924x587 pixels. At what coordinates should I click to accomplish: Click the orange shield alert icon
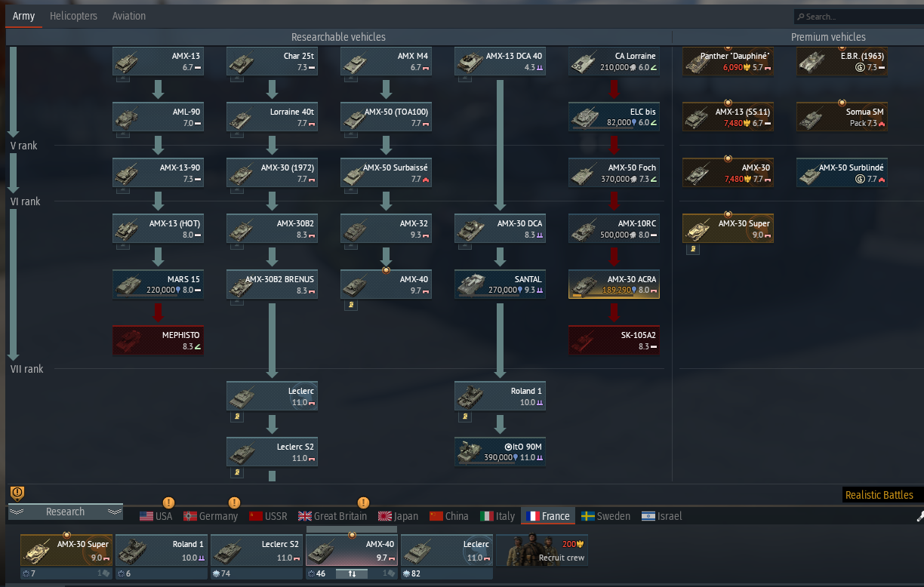[17, 493]
